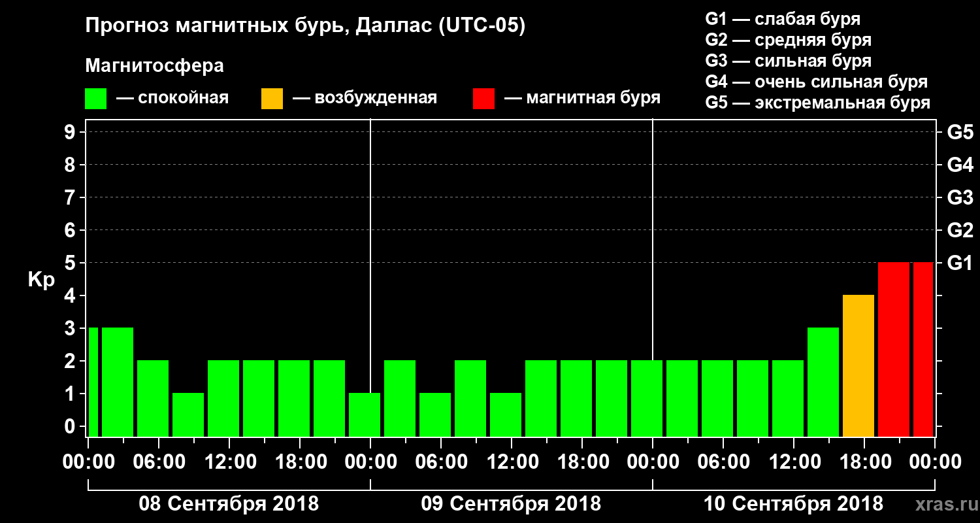Click the 'Kp' axis label
Image resolution: width=980 pixels, height=523 pixels.
click(41, 280)
